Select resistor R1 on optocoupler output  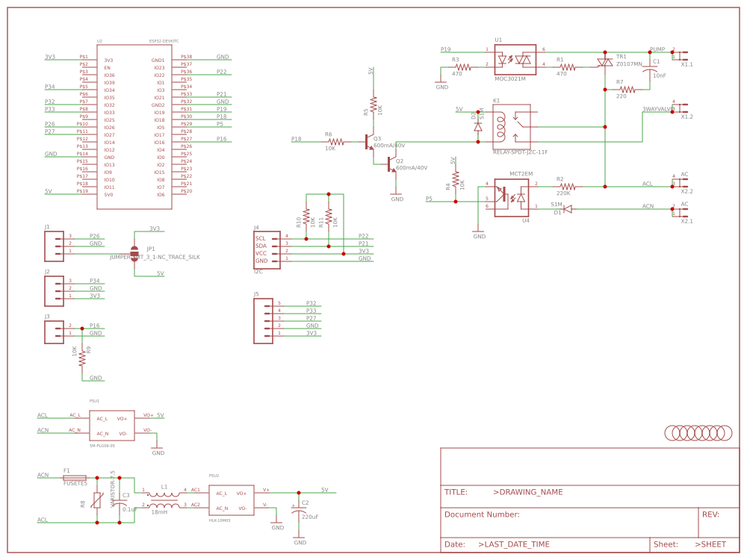pyautogui.click(x=567, y=68)
